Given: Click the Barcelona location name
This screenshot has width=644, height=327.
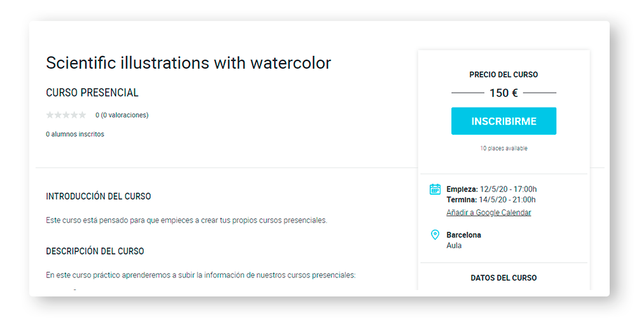Looking at the screenshot, I should coord(463,235).
